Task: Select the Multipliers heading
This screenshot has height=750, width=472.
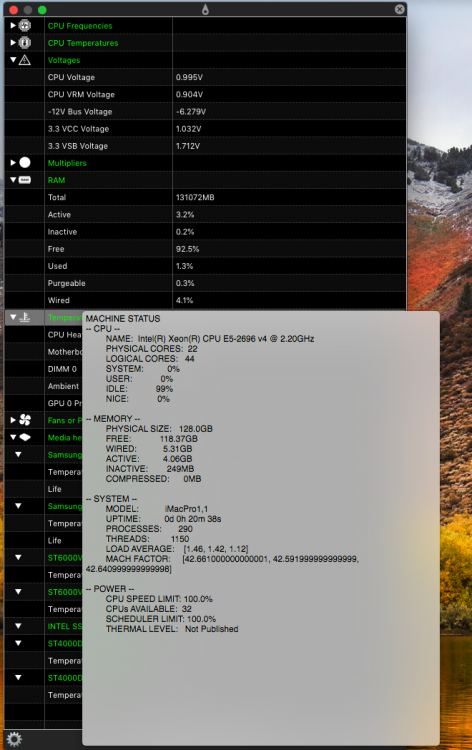Action: (67, 163)
